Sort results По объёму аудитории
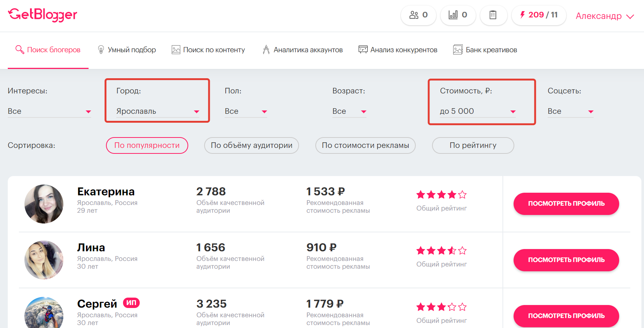This screenshot has height=328, width=644. pos(252,145)
